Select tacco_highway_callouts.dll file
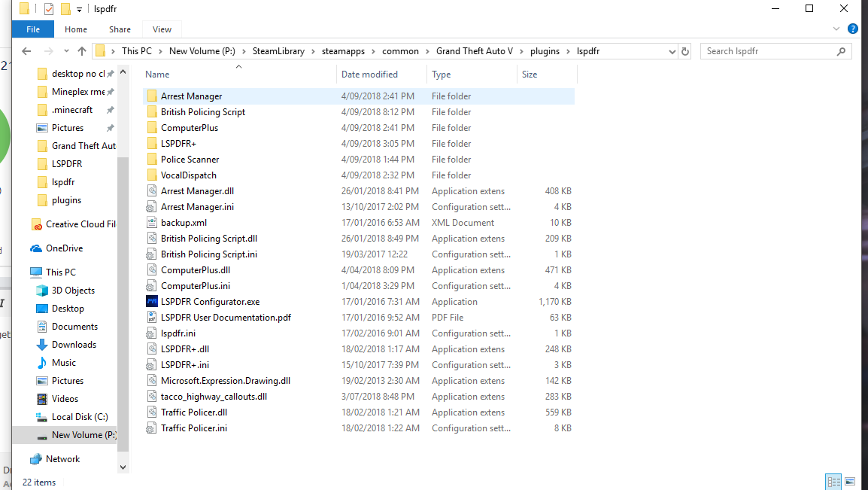 point(214,397)
